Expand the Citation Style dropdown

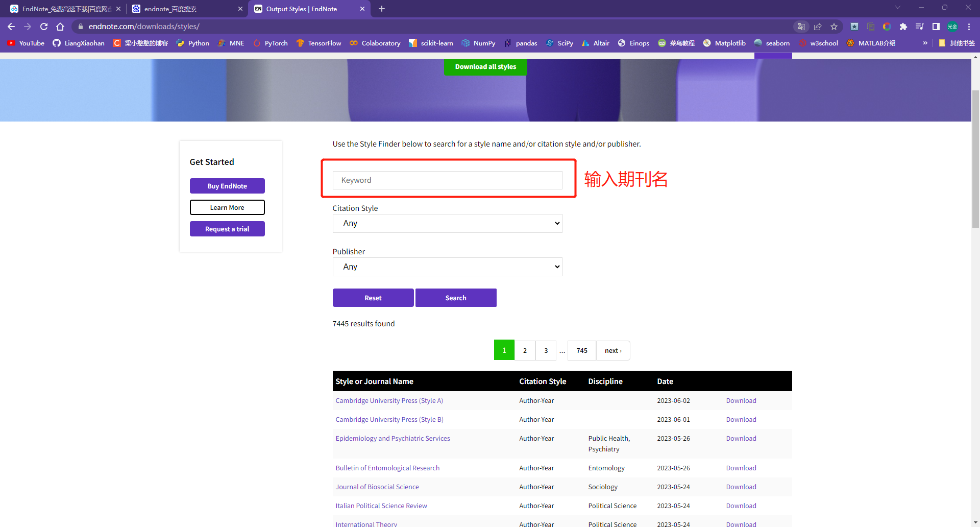tap(447, 223)
